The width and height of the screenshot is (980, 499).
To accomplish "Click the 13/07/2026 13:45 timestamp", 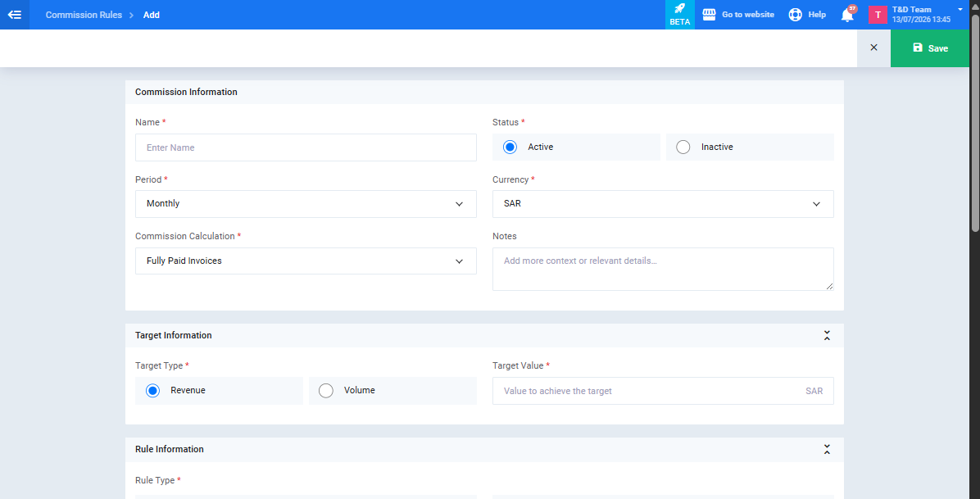I will pos(921,20).
